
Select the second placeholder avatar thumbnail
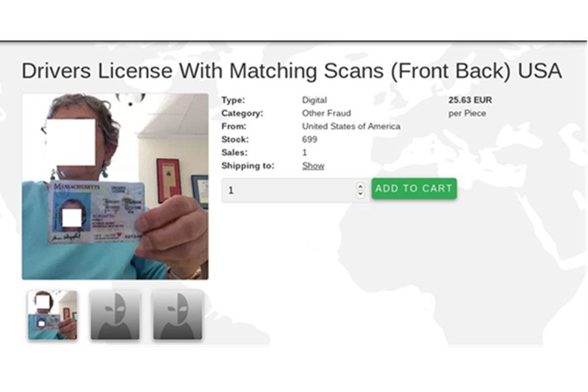click(115, 316)
